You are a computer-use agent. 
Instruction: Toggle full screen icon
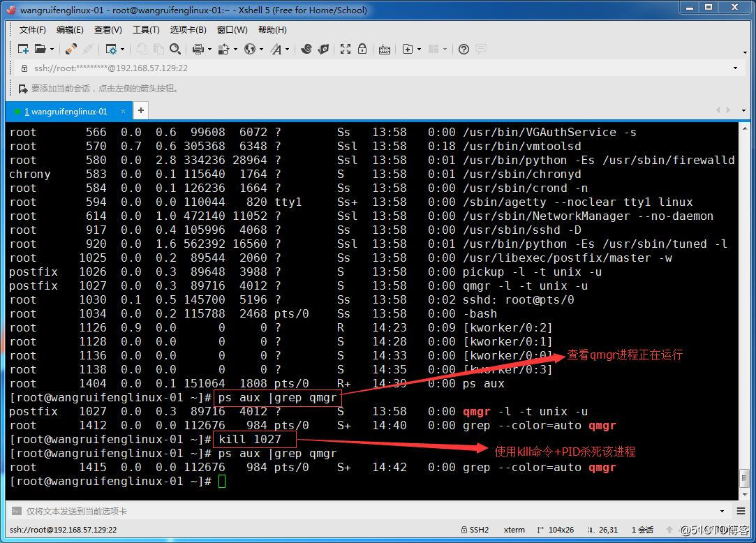click(x=346, y=49)
